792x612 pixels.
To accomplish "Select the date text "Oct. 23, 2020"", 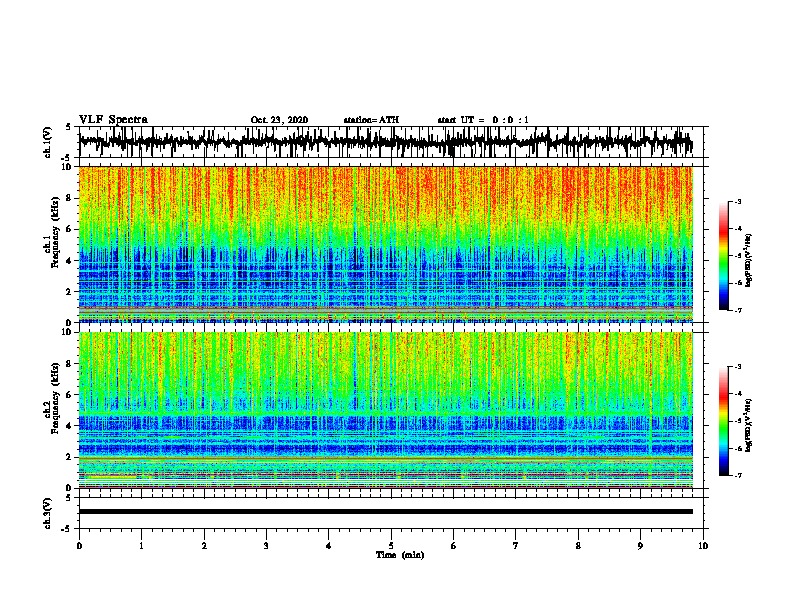I will point(279,120).
